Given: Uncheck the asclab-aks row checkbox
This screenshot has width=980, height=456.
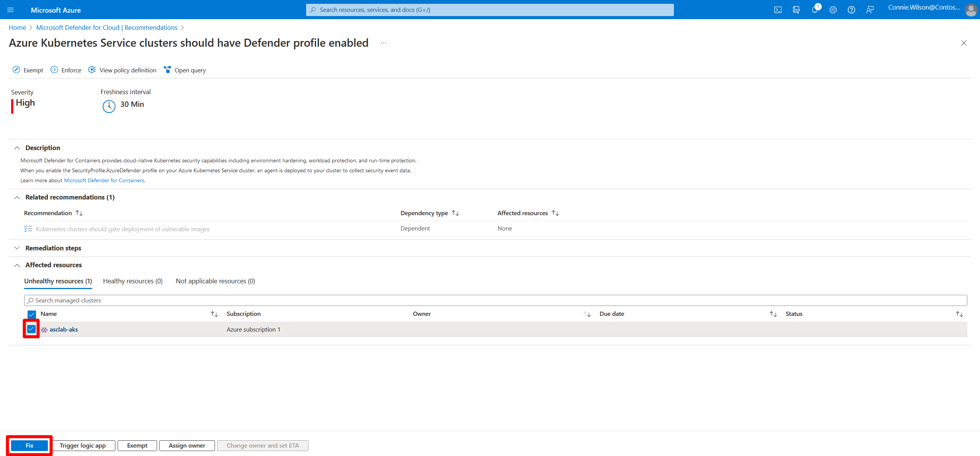Looking at the screenshot, I should [31, 329].
